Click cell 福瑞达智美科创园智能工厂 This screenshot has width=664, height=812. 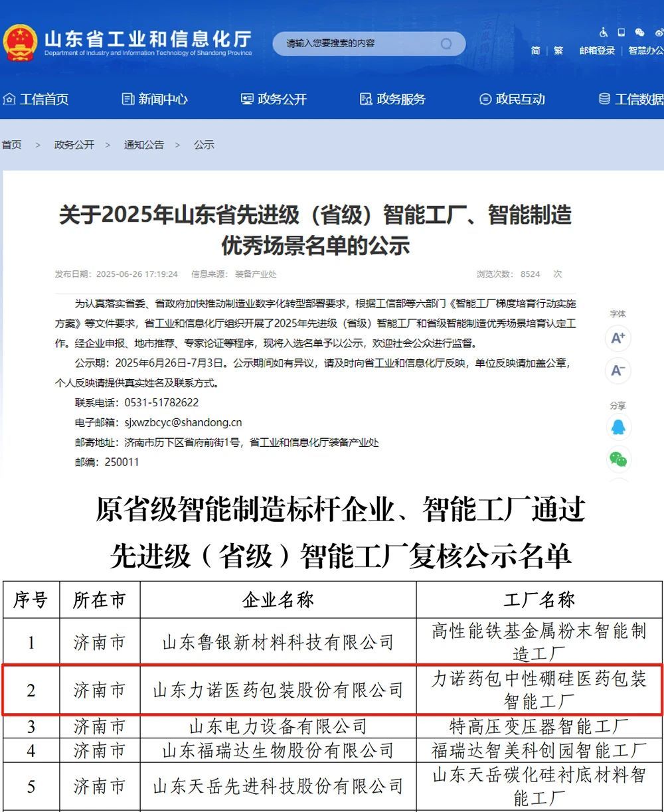539,750
